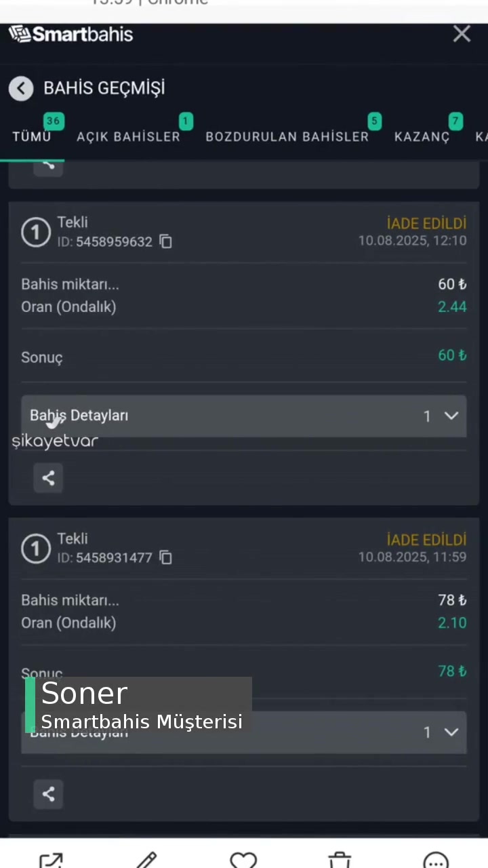Copy bet ID 5458959632 with copy icon

(x=165, y=241)
